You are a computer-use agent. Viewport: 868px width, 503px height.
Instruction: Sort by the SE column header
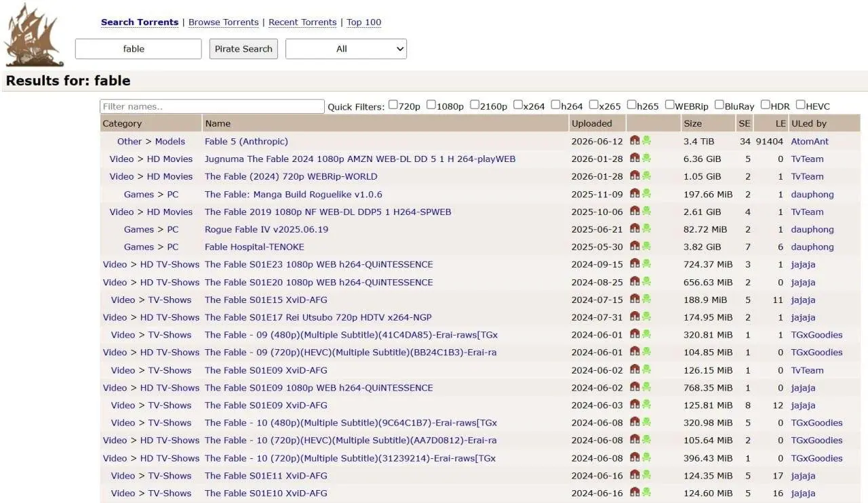pyautogui.click(x=744, y=123)
